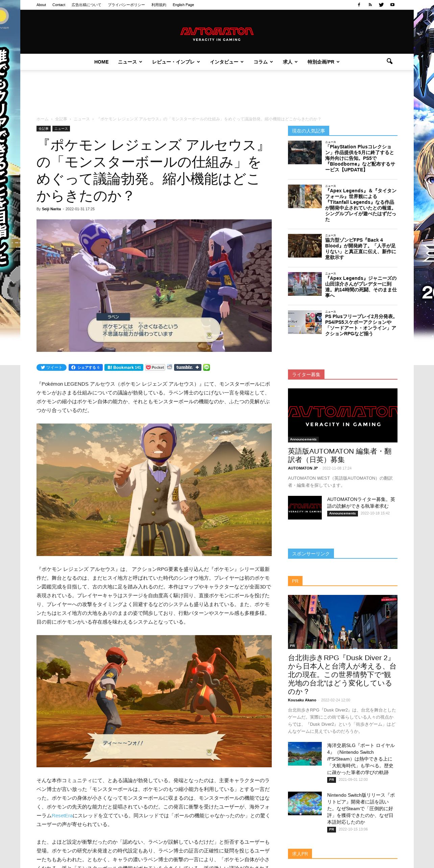Open the Twitter icon in top bar
The image size is (434, 868).
[x=381, y=5]
